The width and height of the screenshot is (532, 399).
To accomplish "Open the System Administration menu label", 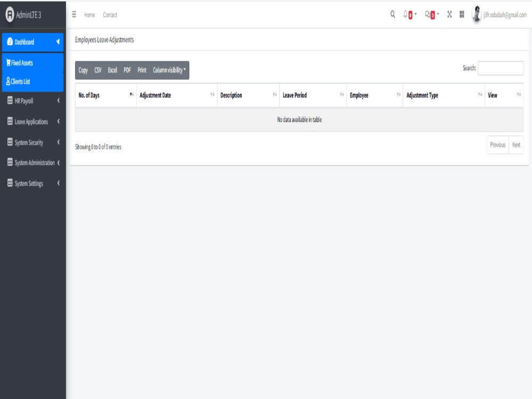I will (x=35, y=163).
